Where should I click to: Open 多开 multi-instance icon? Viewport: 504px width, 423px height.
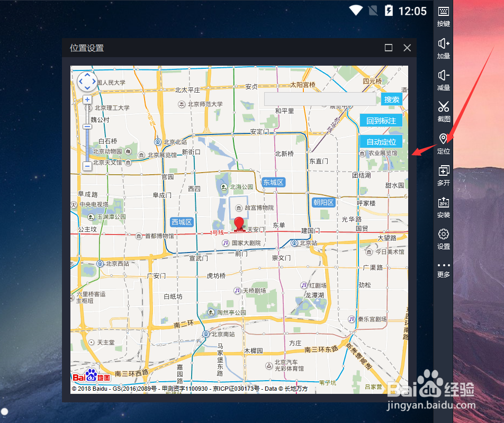443,175
